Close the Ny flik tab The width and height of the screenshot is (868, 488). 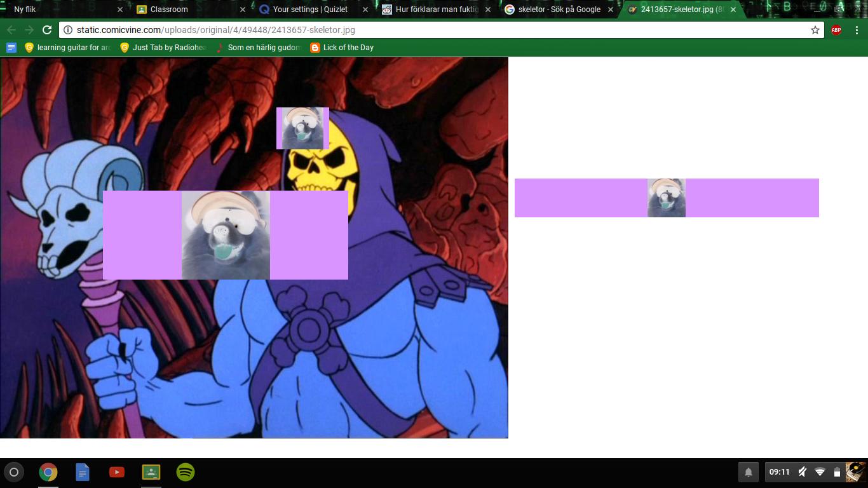click(120, 10)
